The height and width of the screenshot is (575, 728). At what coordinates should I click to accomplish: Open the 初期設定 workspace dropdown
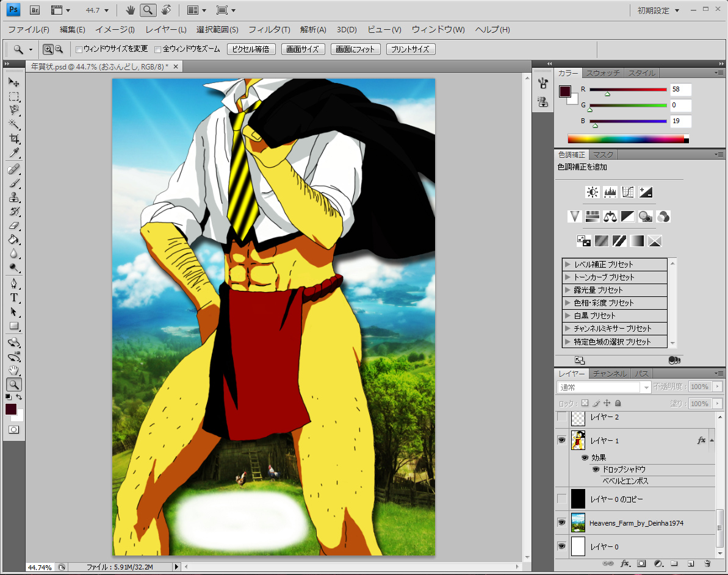pyautogui.click(x=658, y=10)
